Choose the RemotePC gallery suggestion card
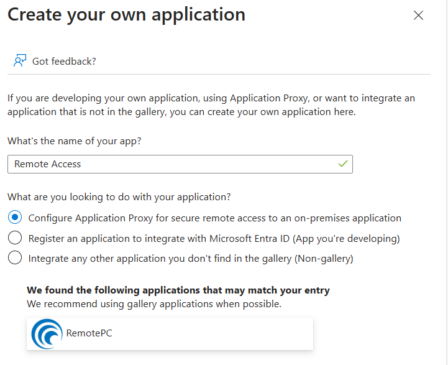The height and width of the screenshot is (365, 448). point(170,334)
